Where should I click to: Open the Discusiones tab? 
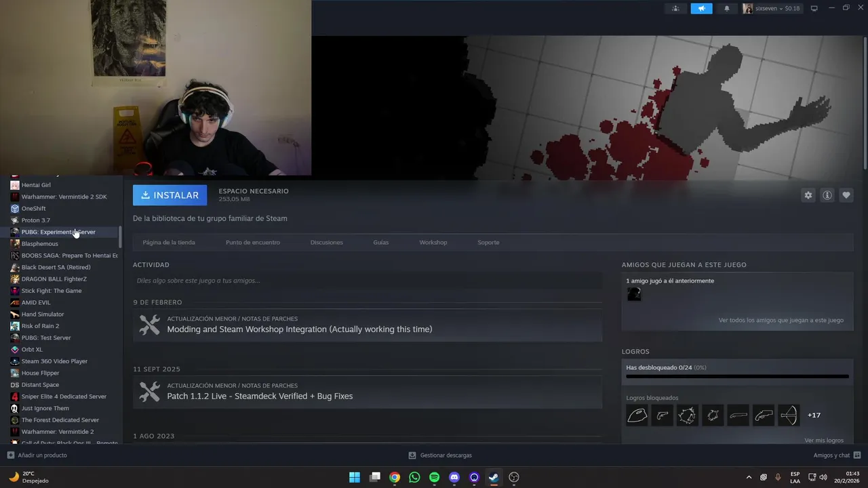coord(327,243)
